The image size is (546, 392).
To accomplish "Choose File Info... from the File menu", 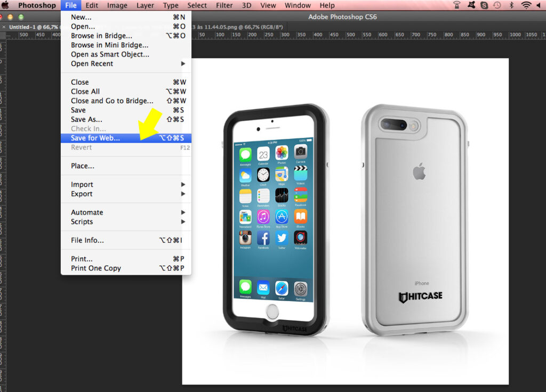I will point(126,240).
